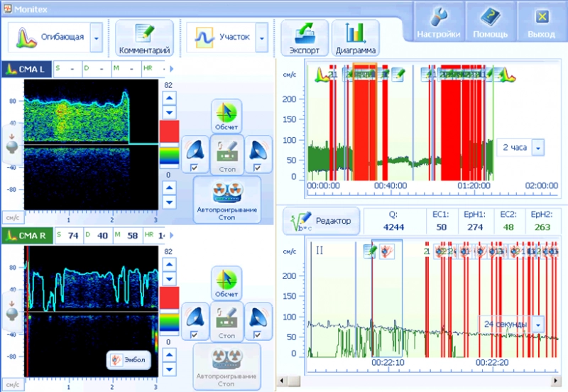The width and height of the screenshot is (568, 392).
Task: Open the 2 часа time range dropdown
Action: pos(537,148)
